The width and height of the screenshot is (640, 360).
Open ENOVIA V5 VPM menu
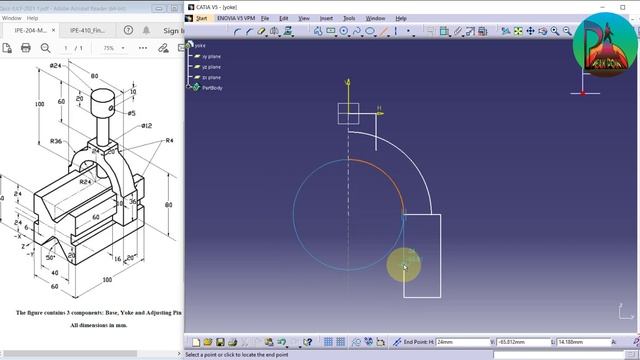pos(236,18)
